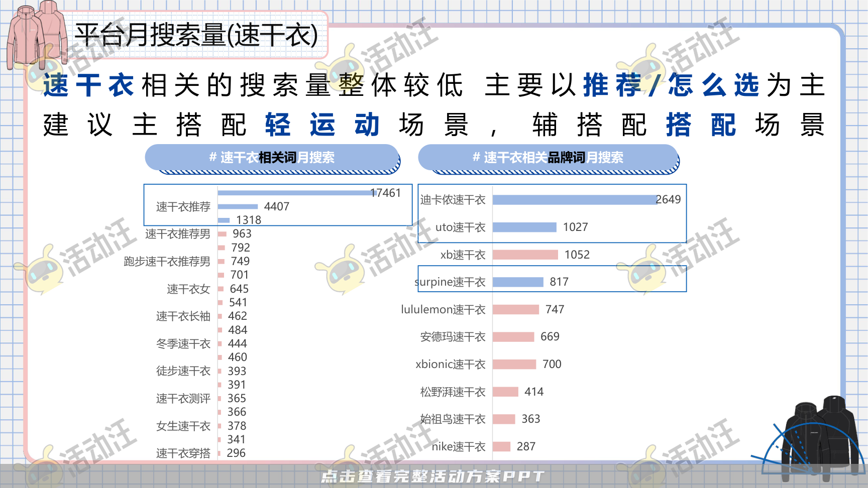Click the value 484 in the left chart

[238, 330]
